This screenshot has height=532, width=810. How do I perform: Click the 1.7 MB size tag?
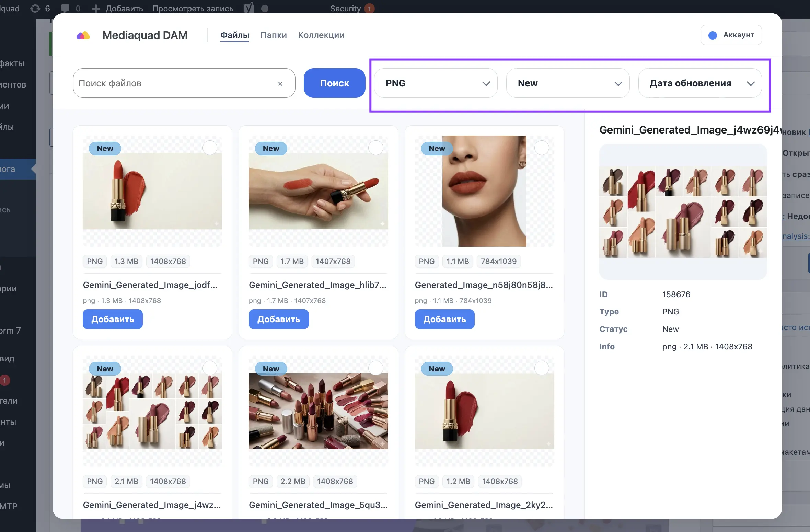tap(292, 261)
